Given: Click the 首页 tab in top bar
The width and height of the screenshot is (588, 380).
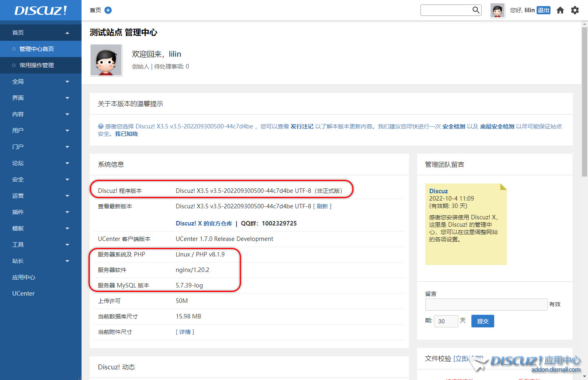Looking at the screenshot, I should click(x=95, y=10).
